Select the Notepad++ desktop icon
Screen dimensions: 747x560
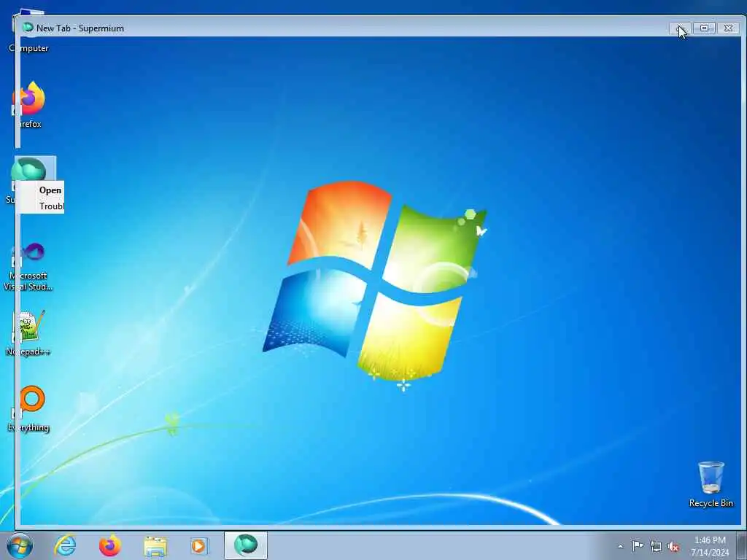click(28, 333)
